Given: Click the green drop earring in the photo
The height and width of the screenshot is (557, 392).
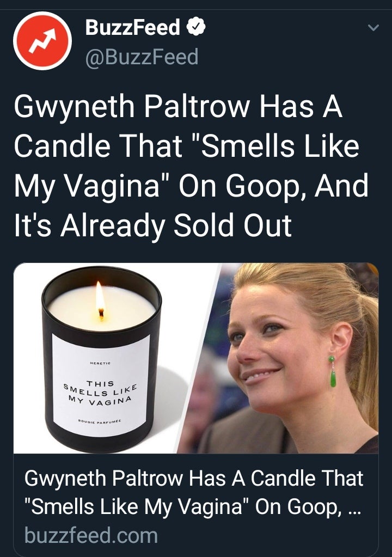Looking at the screenshot, I should (x=332, y=371).
